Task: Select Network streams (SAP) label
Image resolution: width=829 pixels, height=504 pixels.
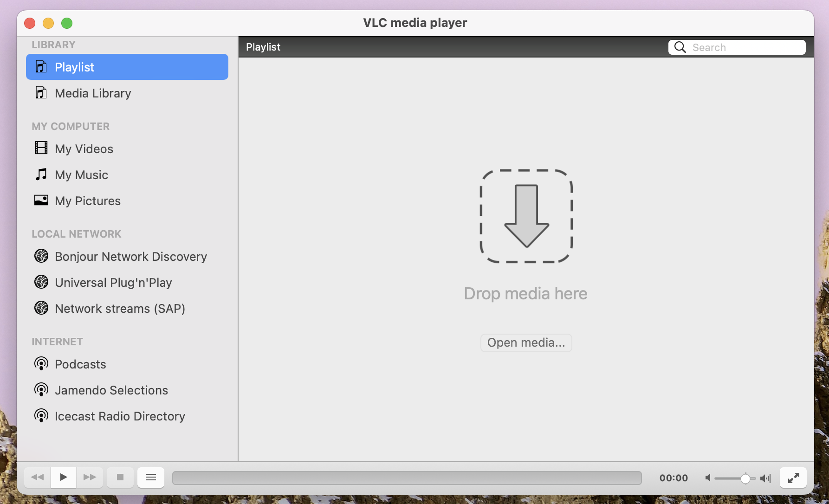Action: point(120,309)
